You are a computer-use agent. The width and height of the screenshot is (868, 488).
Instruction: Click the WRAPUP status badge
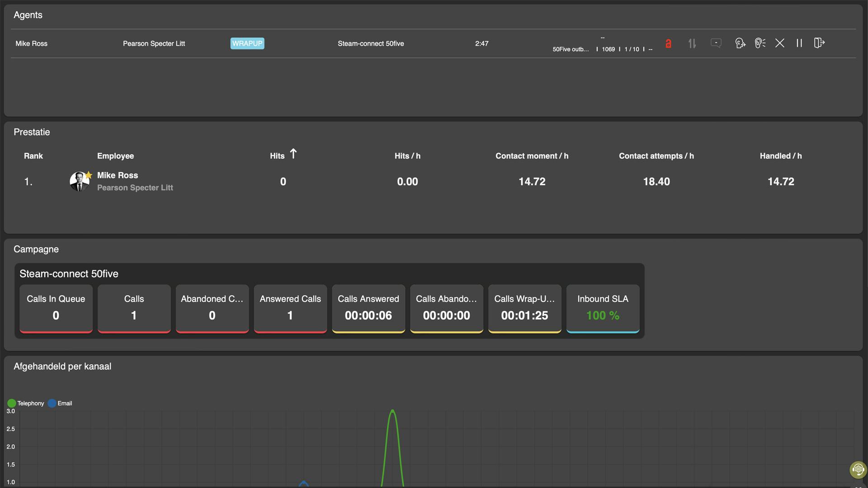pyautogui.click(x=247, y=43)
